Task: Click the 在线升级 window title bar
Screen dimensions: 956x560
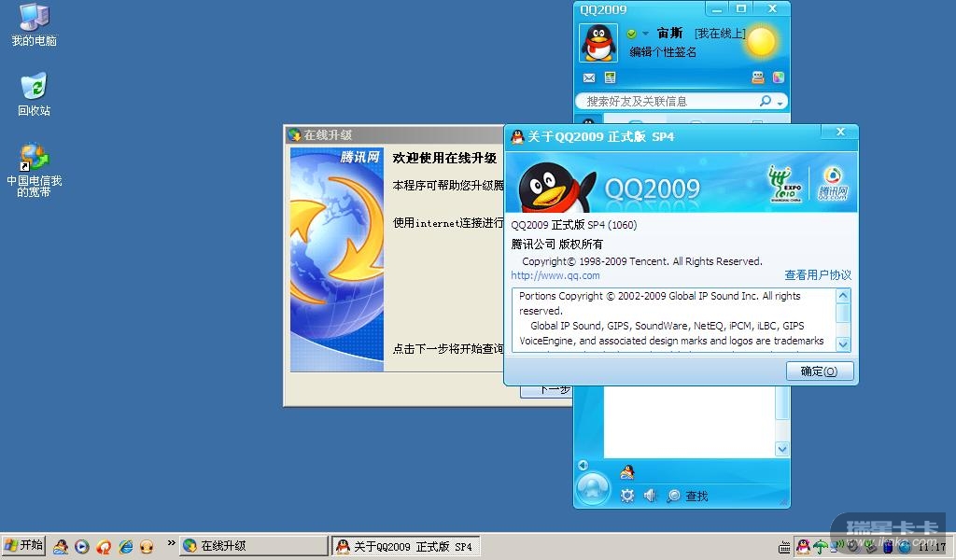Action: point(395,134)
